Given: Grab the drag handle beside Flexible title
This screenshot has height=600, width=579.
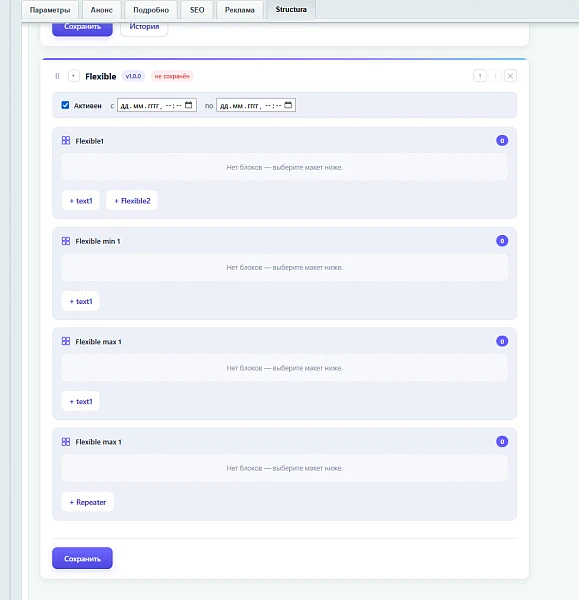Looking at the screenshot, I should [x=57, y=76].
